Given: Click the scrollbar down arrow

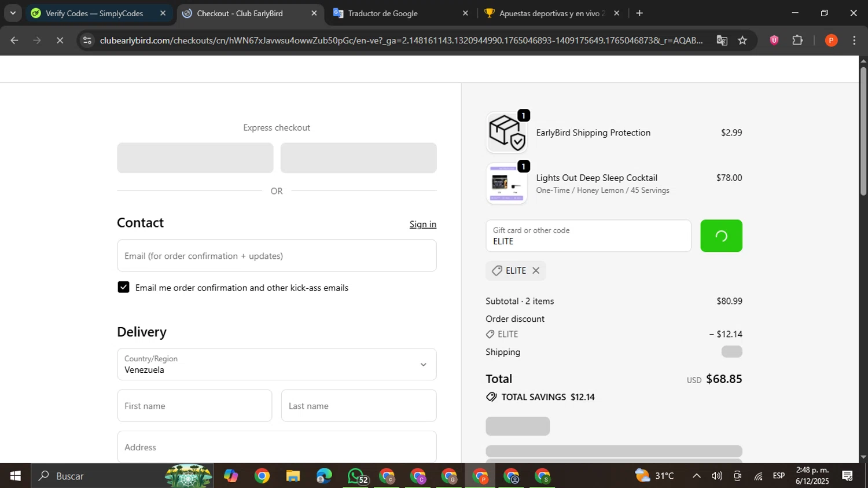Looking at the screenshot, I should pos(863,457).
